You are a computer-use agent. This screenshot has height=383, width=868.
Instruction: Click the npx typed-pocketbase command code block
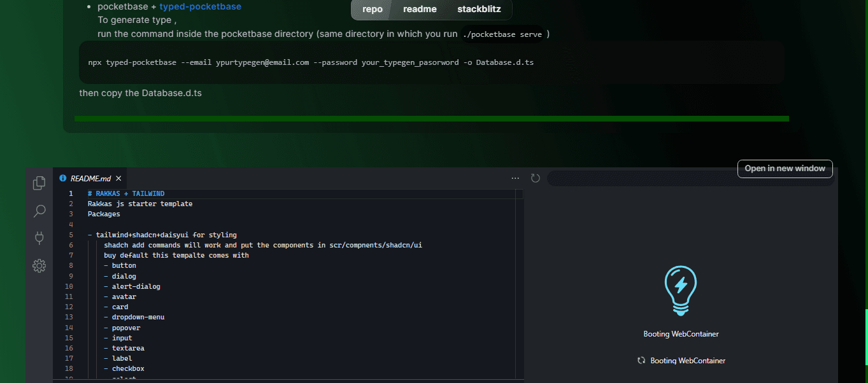click(431, 62)
